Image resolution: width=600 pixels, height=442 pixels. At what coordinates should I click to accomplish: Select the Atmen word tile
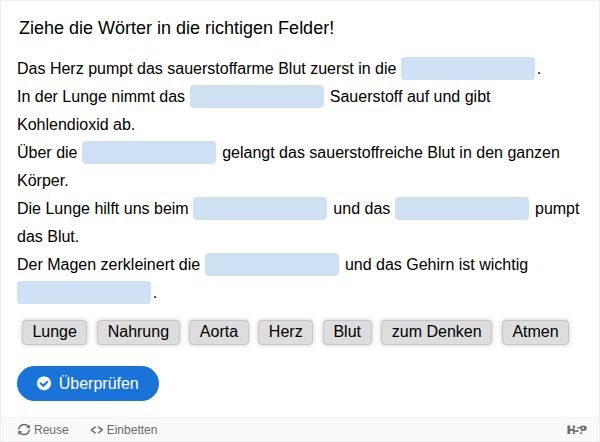click(535, 332)
